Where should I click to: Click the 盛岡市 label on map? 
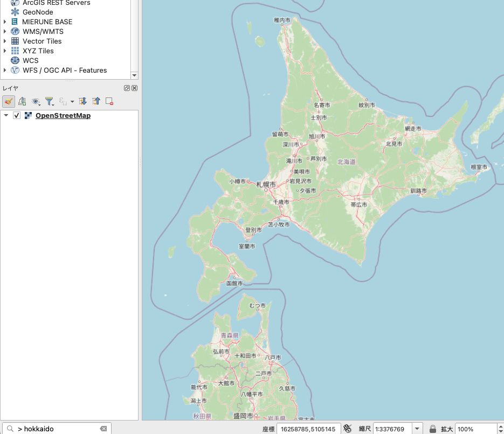(x=243, y=416)
